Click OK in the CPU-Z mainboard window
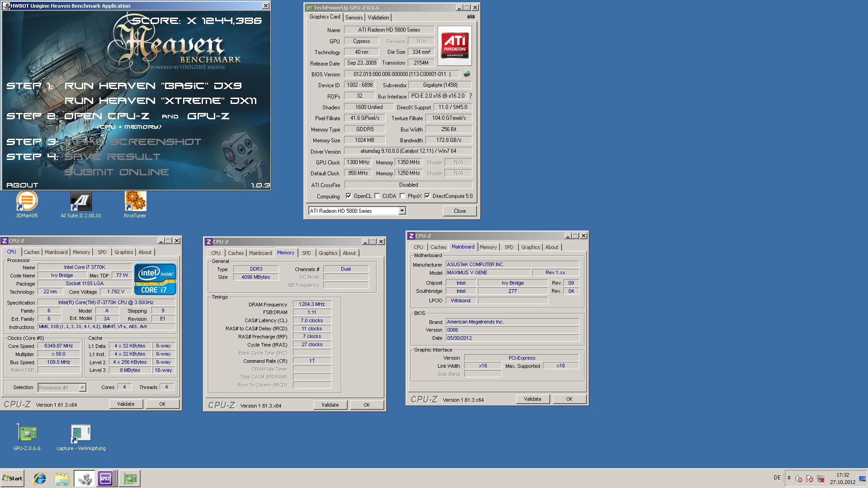 pyautogui.click(x=569, y=399)
